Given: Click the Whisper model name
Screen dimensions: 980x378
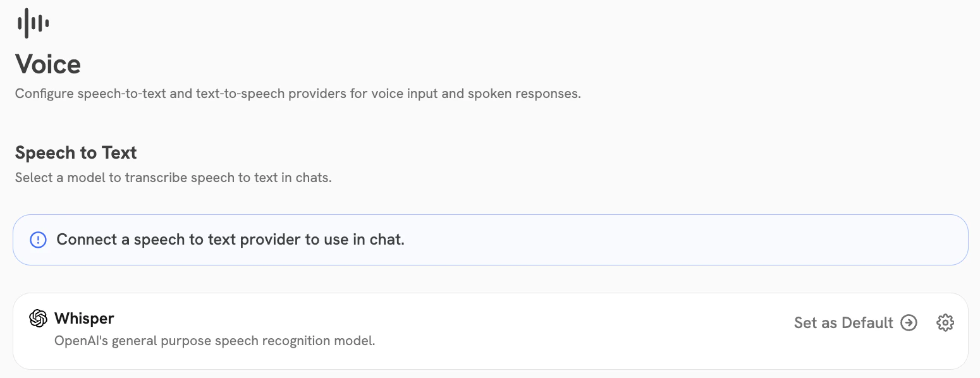Looking at the screenshot, I should [x=84, y=318].
